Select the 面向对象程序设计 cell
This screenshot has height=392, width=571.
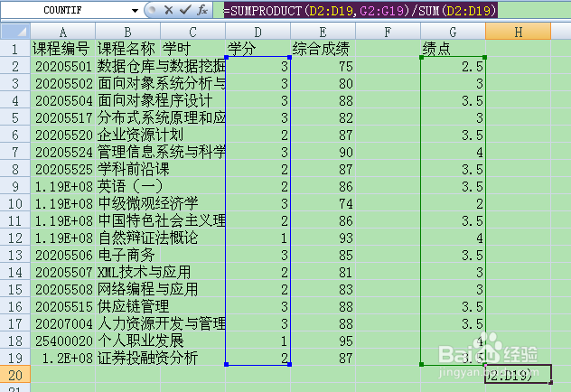(127, 101)
